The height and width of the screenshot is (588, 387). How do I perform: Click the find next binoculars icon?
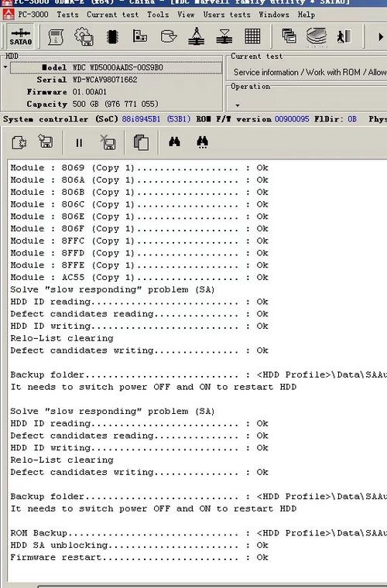coord(203,142)
